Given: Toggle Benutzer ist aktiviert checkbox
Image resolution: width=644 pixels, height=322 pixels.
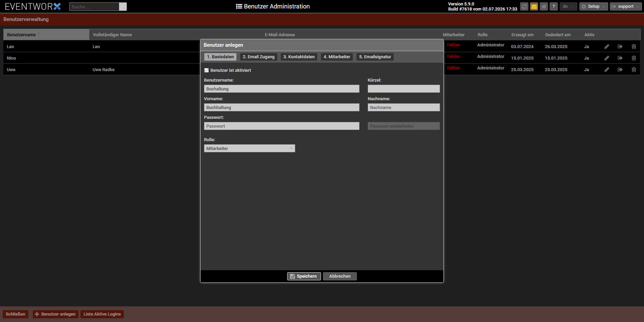Looking at the screenshot, I should [206, 70].
